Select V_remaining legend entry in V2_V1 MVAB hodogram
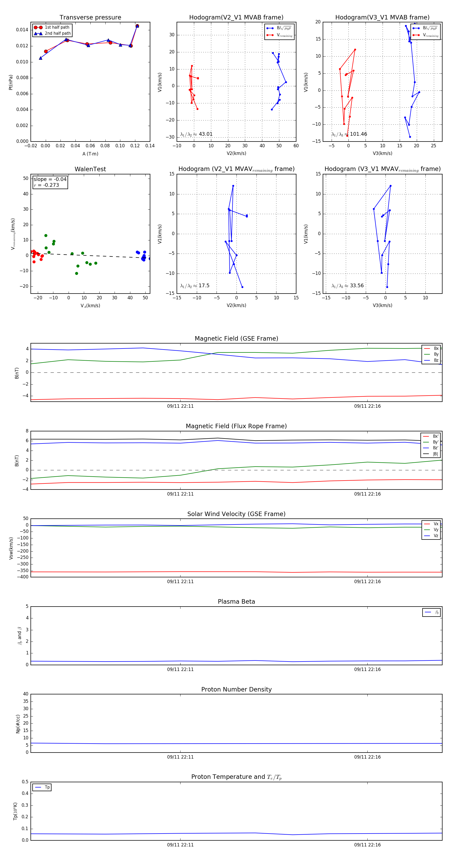473x868 pixels. (x=279, y=35)
